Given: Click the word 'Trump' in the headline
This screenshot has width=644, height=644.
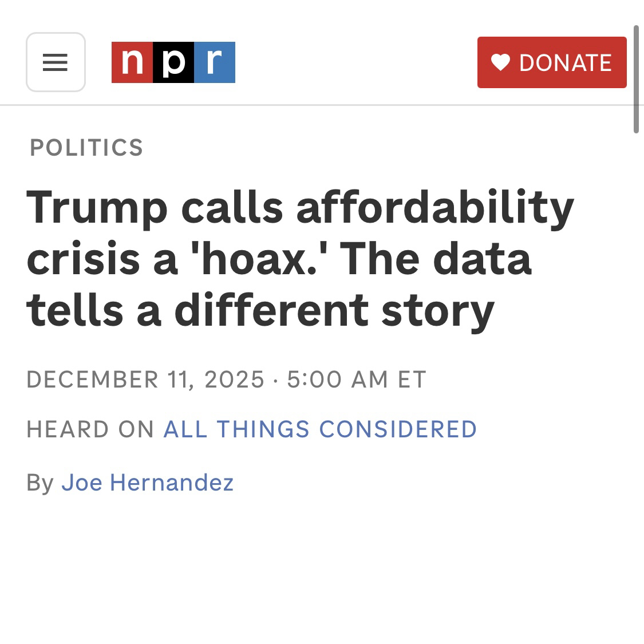Looking at the screenshot, I should click(97, 207).
